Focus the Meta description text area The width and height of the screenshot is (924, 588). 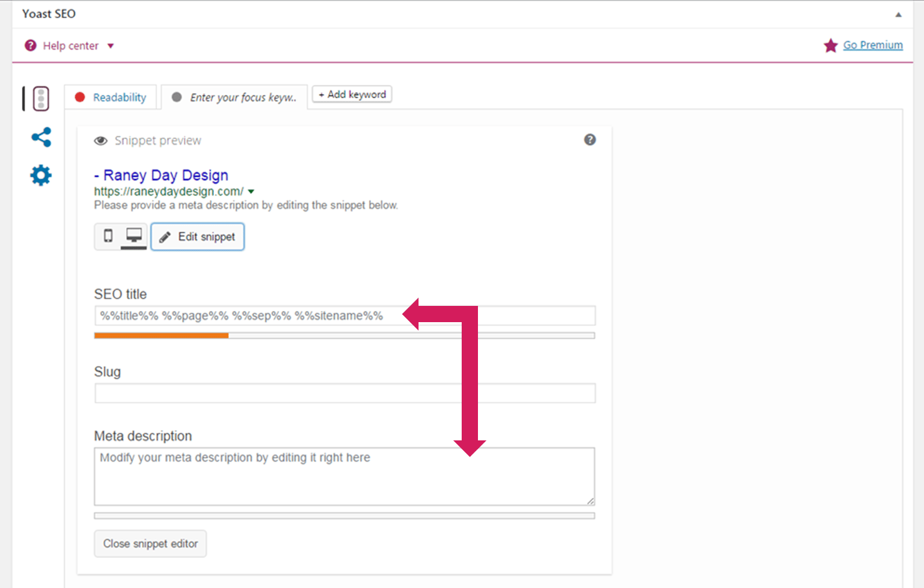click(345, 477)
